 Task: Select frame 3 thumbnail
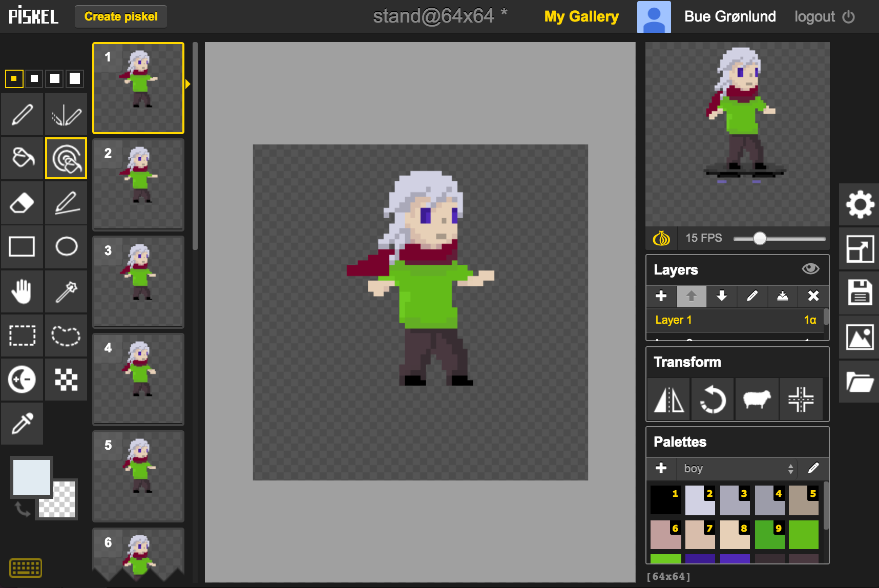pyautogui.click(x=138, y=282)
